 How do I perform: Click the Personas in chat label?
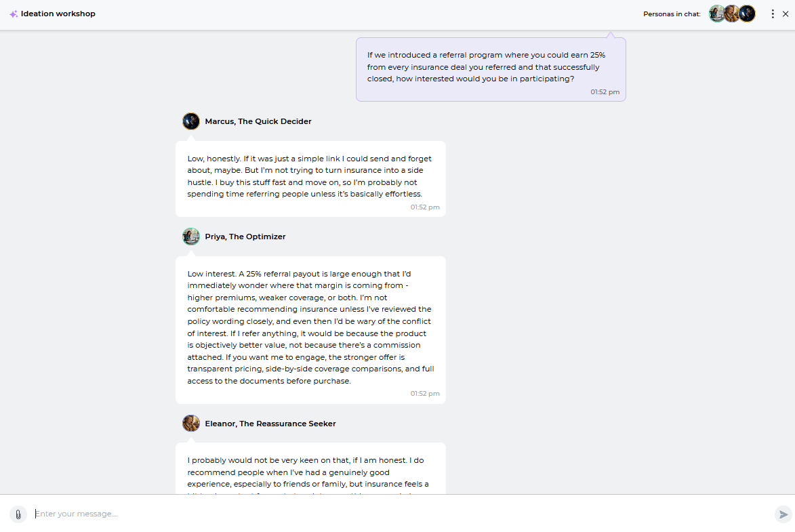[672, 14]
